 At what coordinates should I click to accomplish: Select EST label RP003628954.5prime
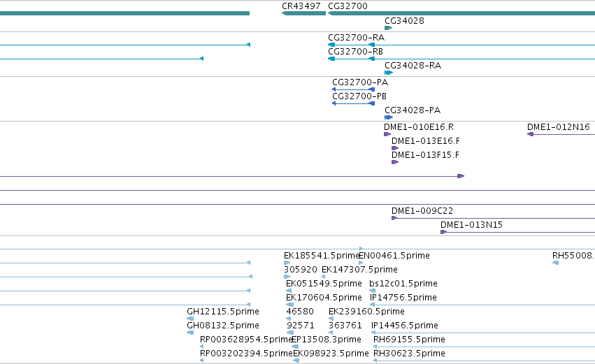tap(246, 340)
